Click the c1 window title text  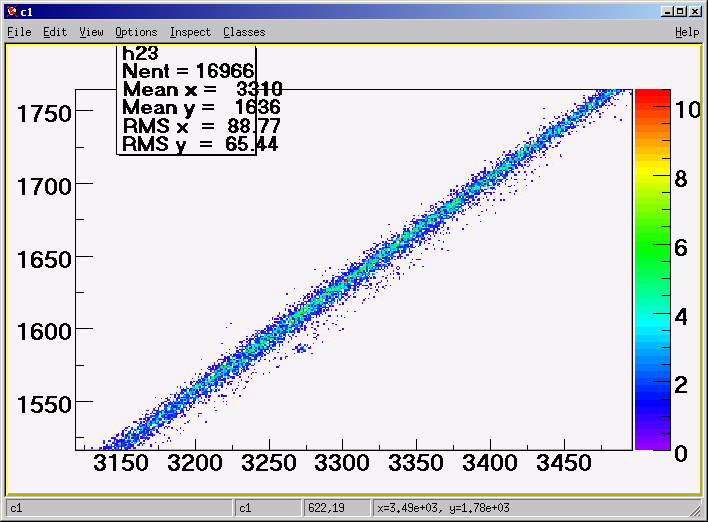[x=27, y=12]
